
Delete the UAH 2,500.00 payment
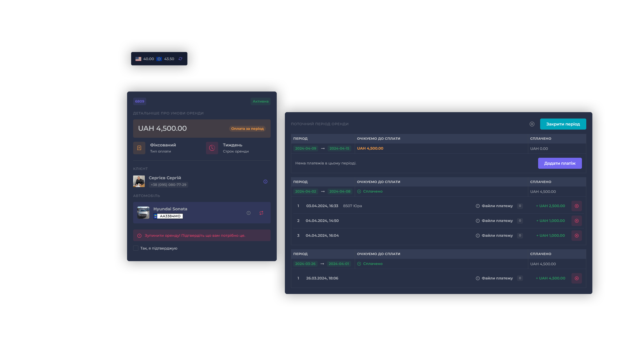click(577, 206)
